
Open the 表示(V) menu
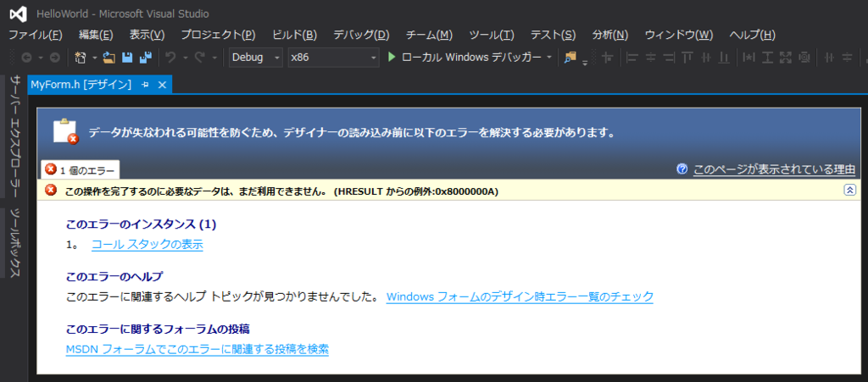point(147,35)
